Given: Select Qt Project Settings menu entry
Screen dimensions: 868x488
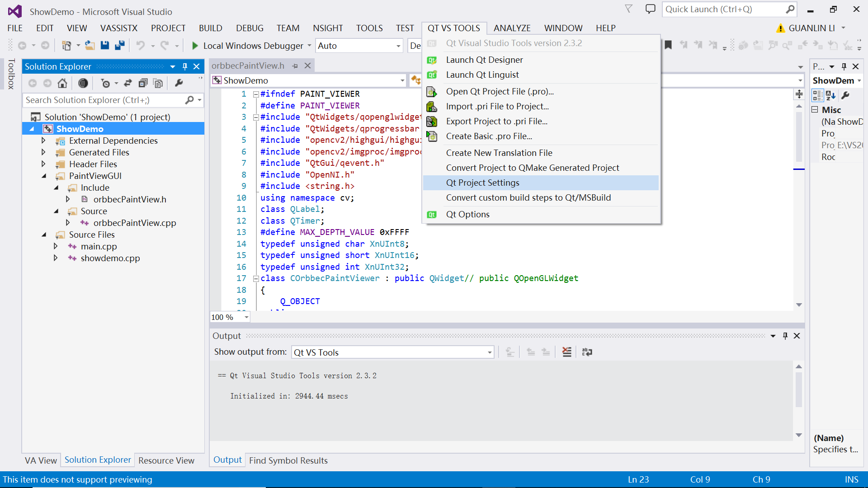Looking at the screenshot, I should point(482,183).
